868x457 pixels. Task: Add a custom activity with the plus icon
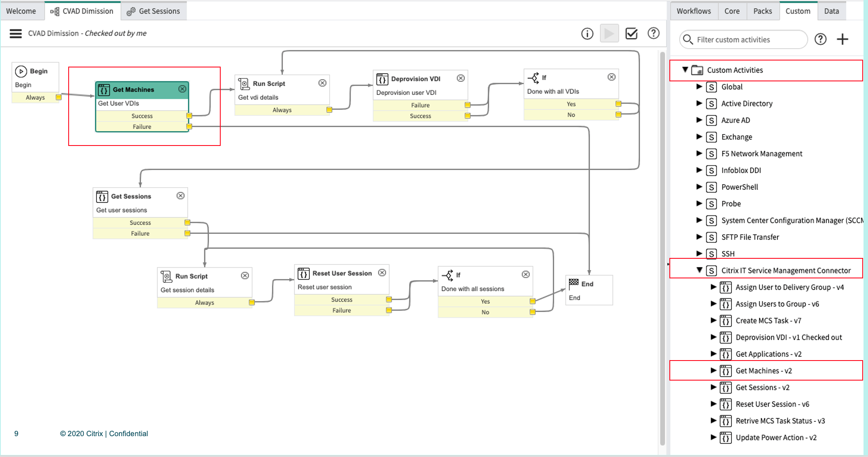point(842,39)
